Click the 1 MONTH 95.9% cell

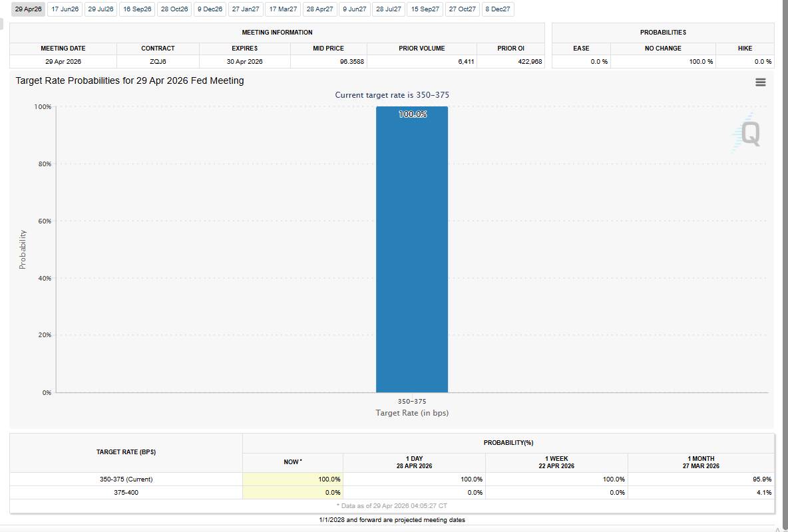701,479
